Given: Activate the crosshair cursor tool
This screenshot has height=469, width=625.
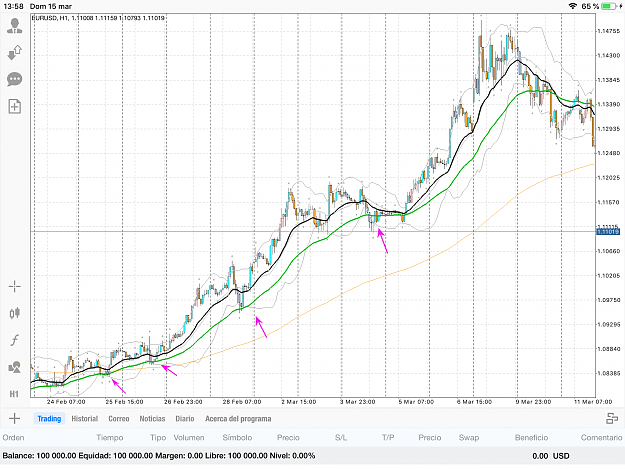Looking at the screenshot, I should (x=14, y=286).
